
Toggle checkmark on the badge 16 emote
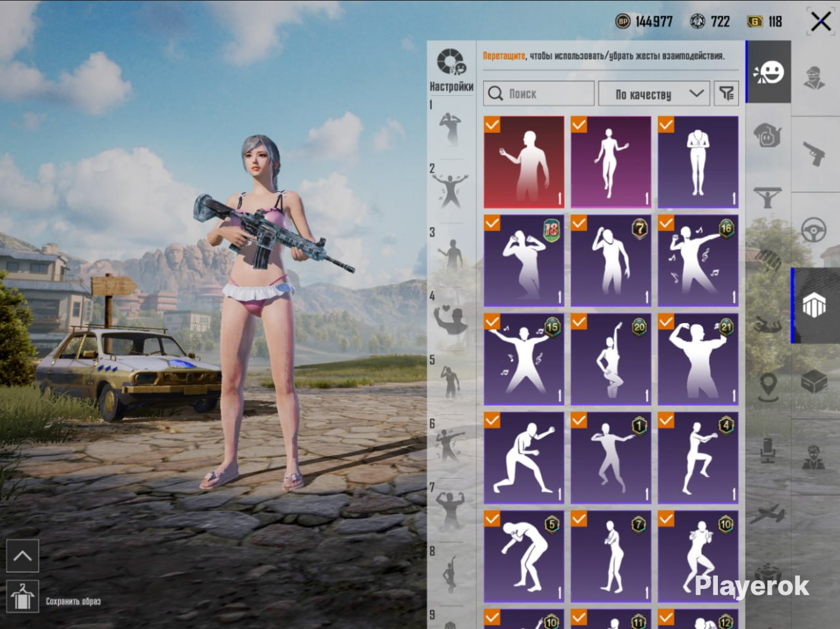pos(667,223)
